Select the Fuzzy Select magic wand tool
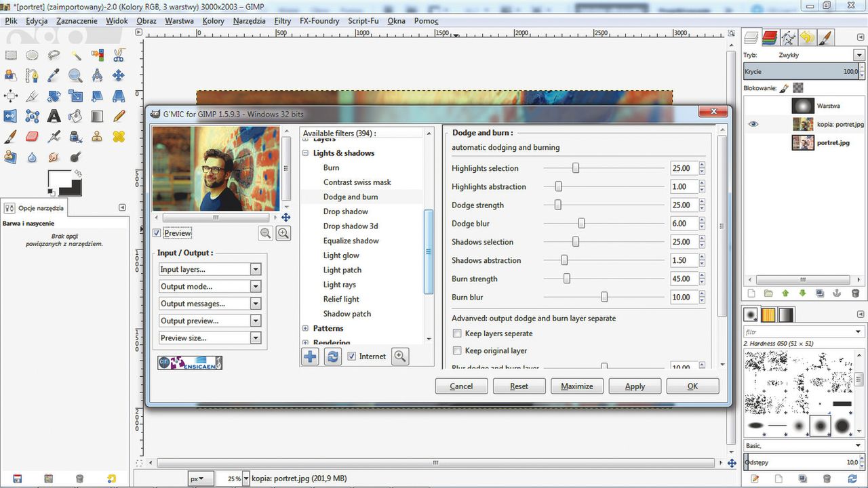 (75, 56)
